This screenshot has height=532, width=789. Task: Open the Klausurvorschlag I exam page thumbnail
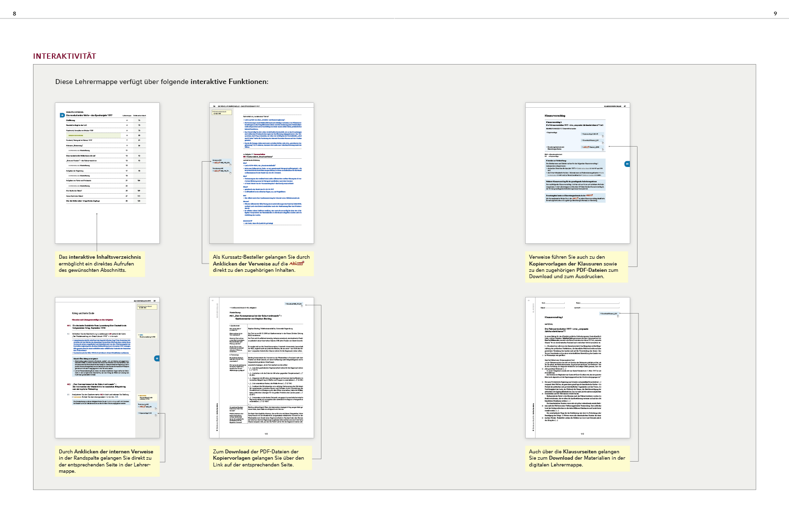[x=577, y=367]
